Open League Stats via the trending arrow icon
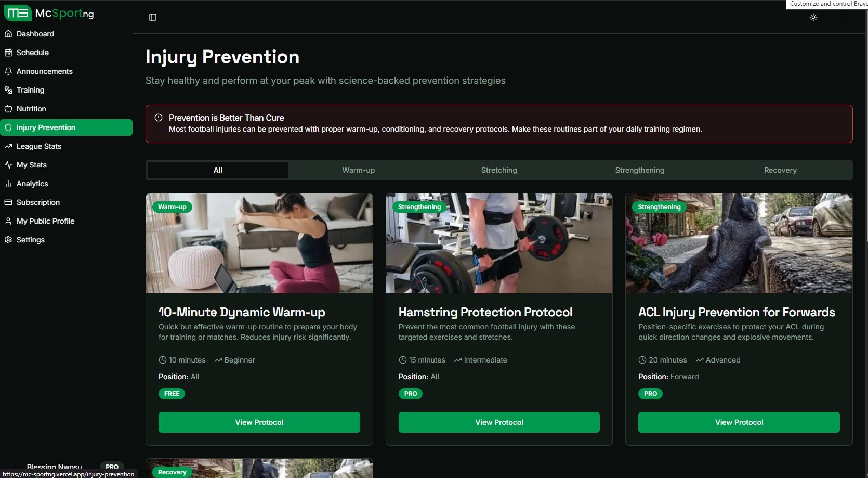 tap(8, 146)
